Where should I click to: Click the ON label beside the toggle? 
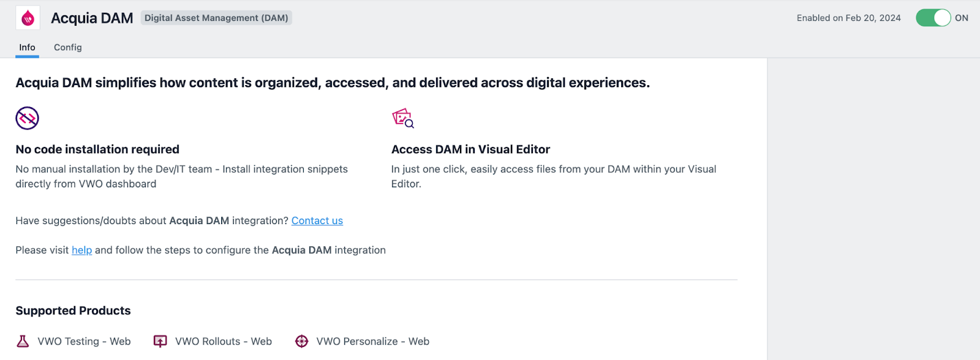pyautogui.click(x=962, y=18)
